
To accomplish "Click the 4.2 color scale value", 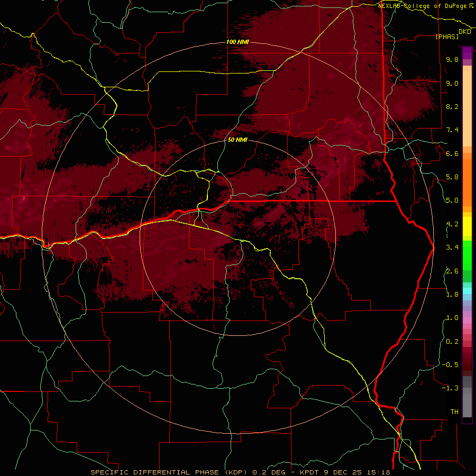I will point(452,224).
